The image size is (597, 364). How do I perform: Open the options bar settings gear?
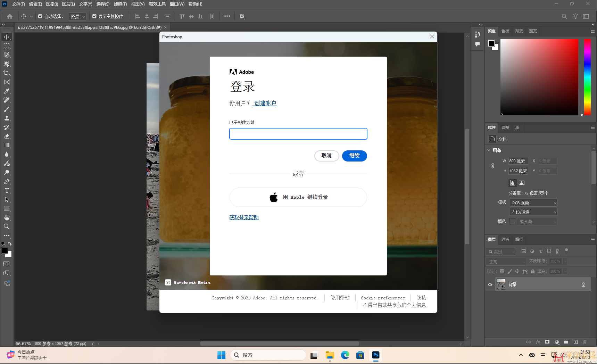[242, 16]
